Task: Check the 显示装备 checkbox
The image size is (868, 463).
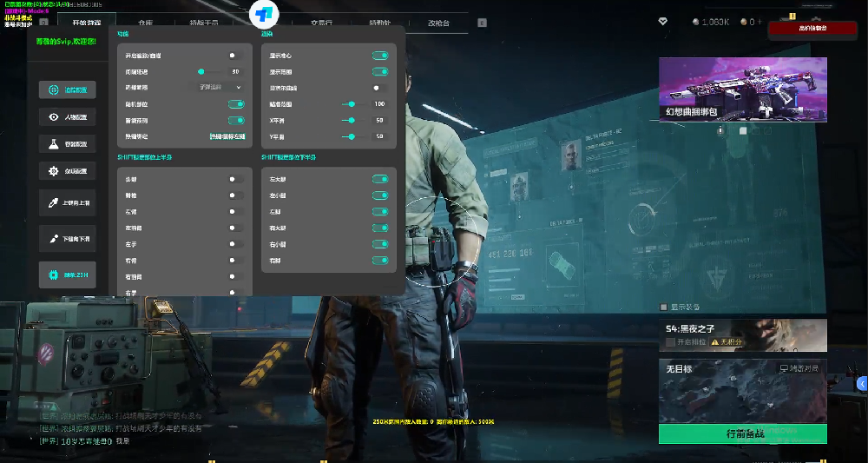Action: pos(664,307)
